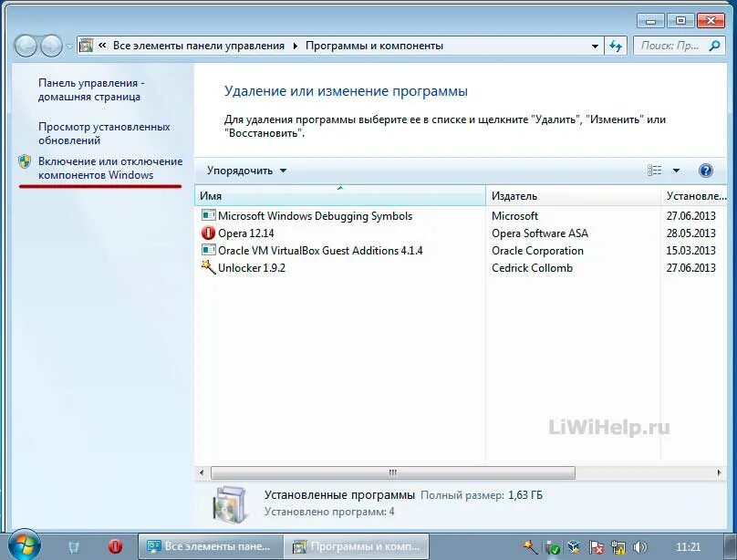Viewport: 737px width, 560px height.
Task: Open 'Все элементы панели управления' breadcrumb
Action: click(x=199, y=46)
